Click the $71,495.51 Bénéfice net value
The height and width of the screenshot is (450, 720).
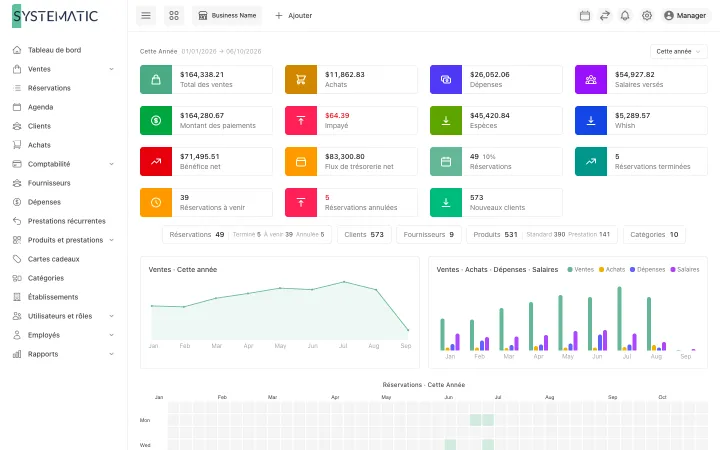(x=200, y=157)
